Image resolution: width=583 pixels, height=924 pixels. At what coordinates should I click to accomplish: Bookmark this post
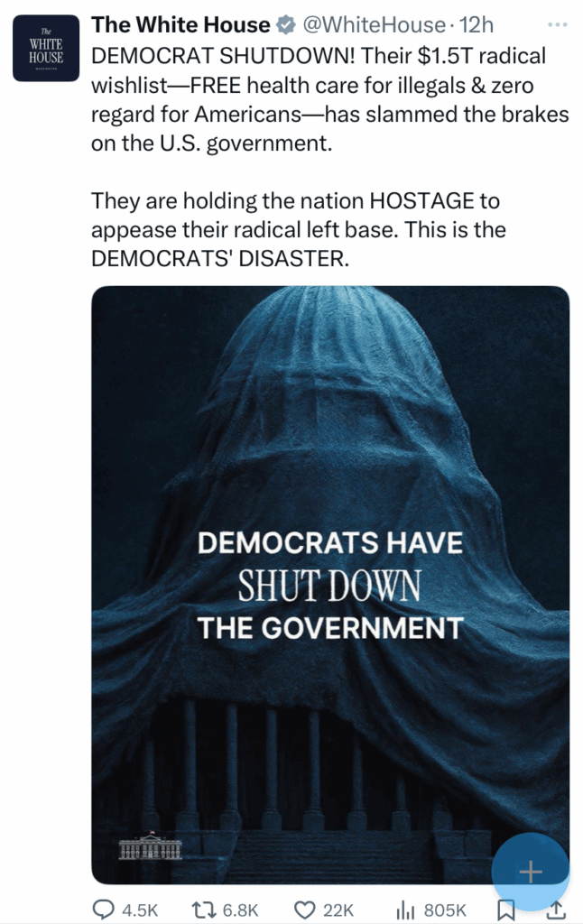tap(506, 910)
